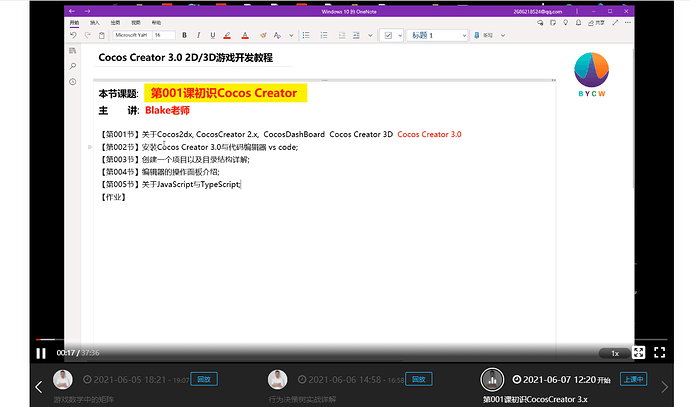Image resolution: width=690 pixels, height=407 pixels.
Task: Click the 上课中 button for 2021-06-07
Action: pyautogui.click(x=633, y=379)
